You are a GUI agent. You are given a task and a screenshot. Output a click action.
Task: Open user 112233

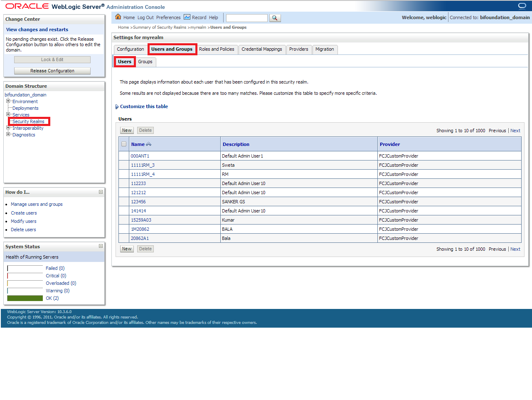click(138, 183)
